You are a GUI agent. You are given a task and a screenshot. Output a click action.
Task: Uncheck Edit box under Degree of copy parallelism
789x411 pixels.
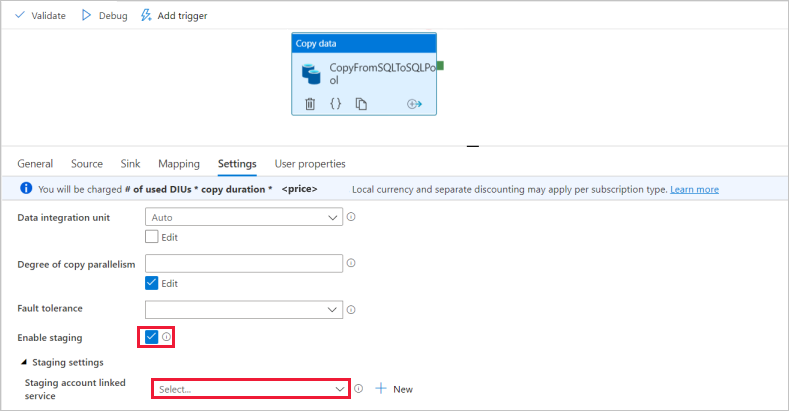[x=152, y=283]
